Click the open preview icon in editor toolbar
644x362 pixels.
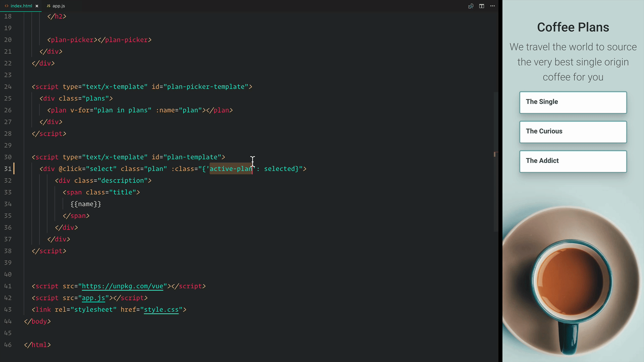click(471, 6)
